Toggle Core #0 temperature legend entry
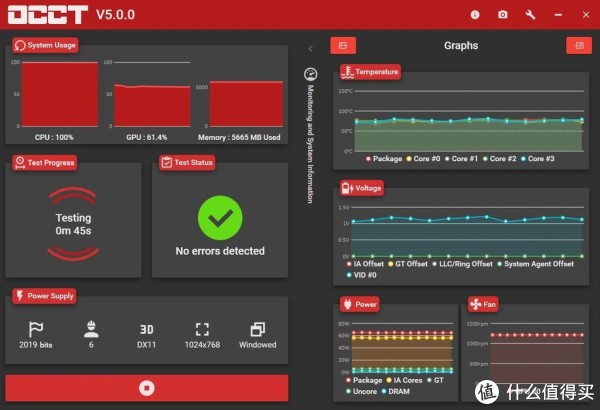The image size is (600, 410). pyautogui.click(x=423, y=158)
